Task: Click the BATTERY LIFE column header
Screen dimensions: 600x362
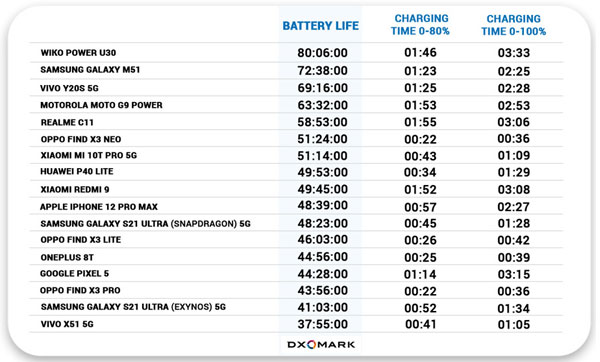Action: (x=321, y=26)
